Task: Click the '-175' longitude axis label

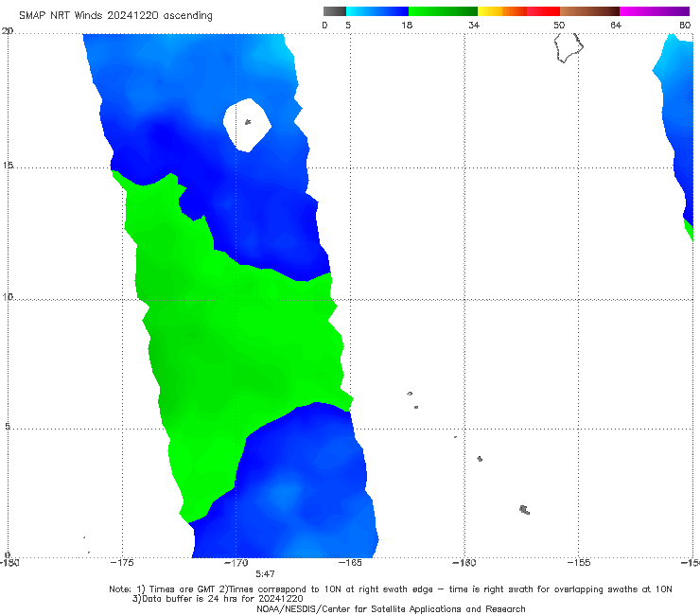Action: pos(122,563)
